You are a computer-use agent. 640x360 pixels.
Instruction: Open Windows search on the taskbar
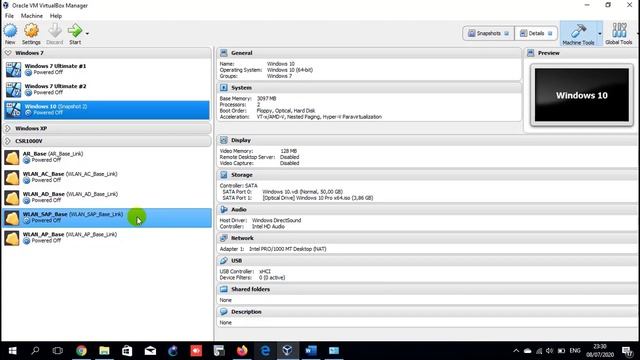[35, 351]
